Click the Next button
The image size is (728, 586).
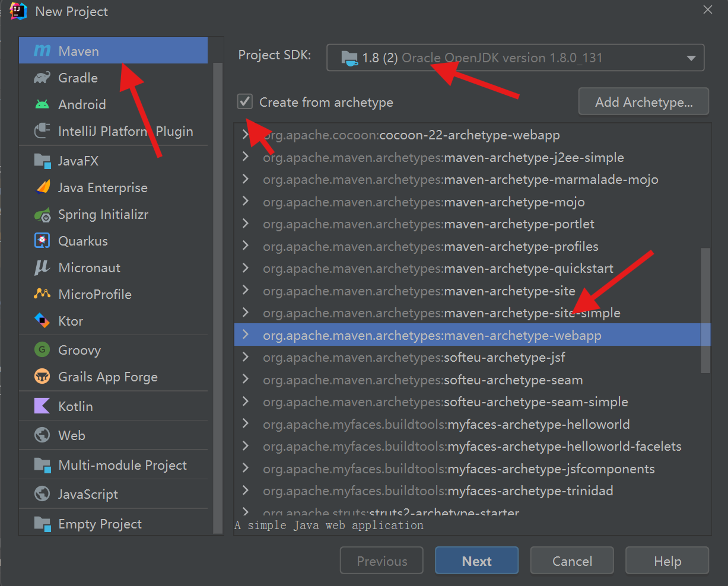click(476, 560)
